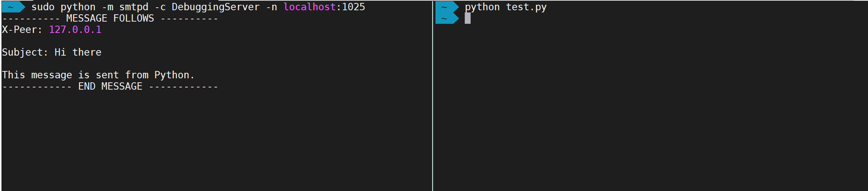Click the 'This message is sent from Python.' line
Screen dimensions: 868x191
98,75
